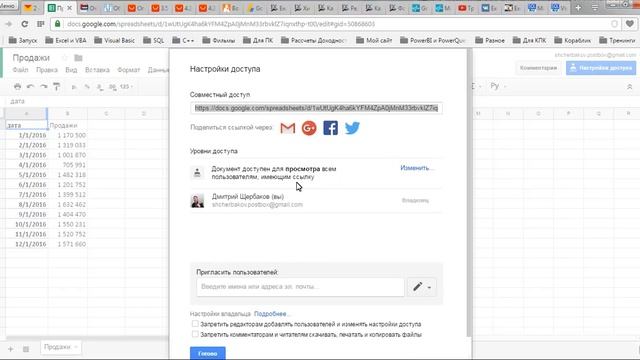The image size is (640, 360).
Task: Click the print icon in Sheets toolbar
Action: tap(18, 87)
